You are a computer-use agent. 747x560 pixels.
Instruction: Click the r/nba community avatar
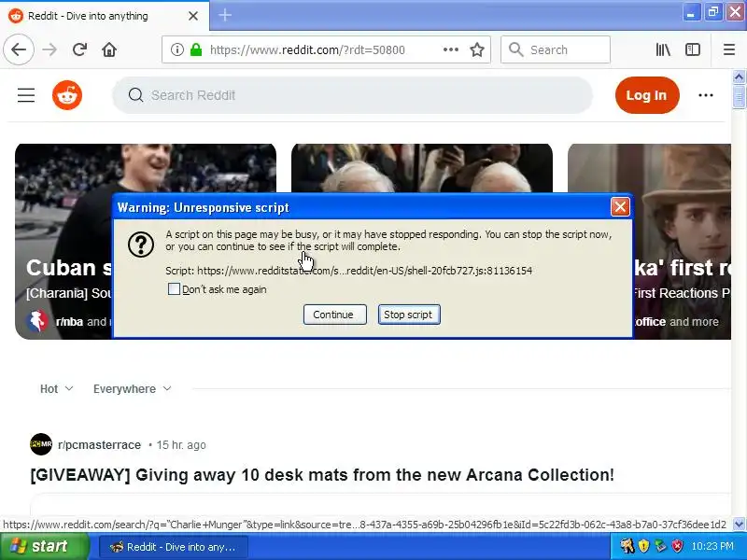click(36, 321)
